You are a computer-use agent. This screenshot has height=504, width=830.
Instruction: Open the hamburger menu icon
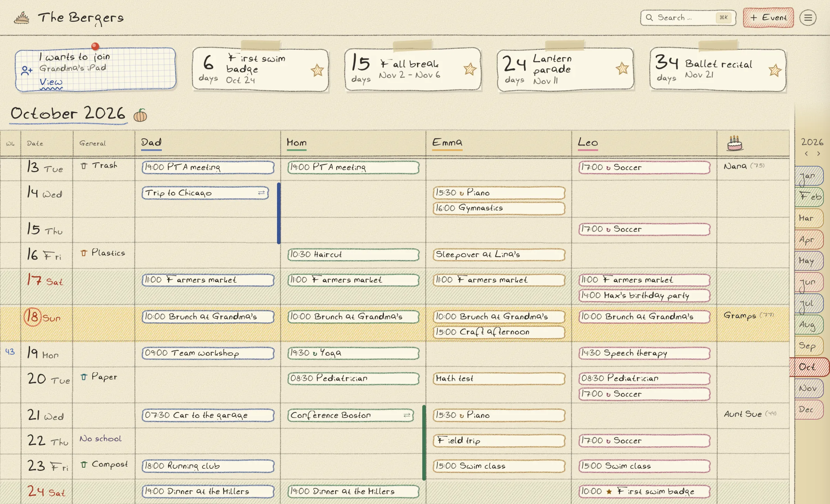pos(808,18)
